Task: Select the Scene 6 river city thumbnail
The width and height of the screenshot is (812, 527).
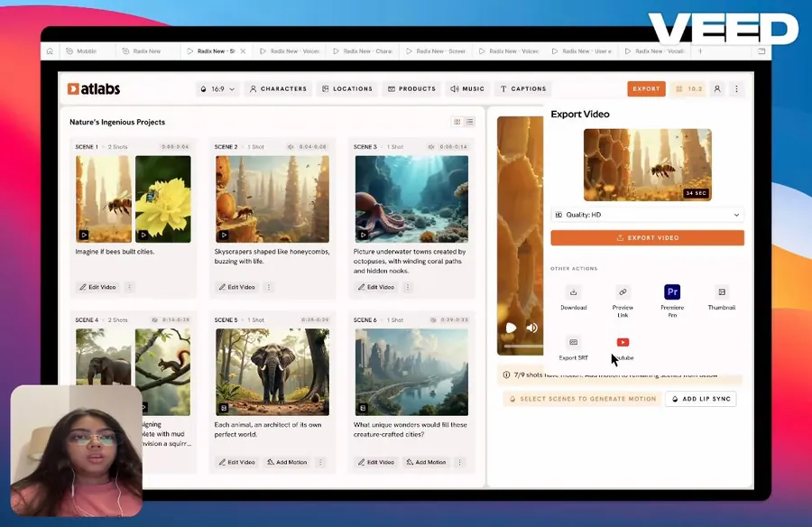Action: (411, 372)
